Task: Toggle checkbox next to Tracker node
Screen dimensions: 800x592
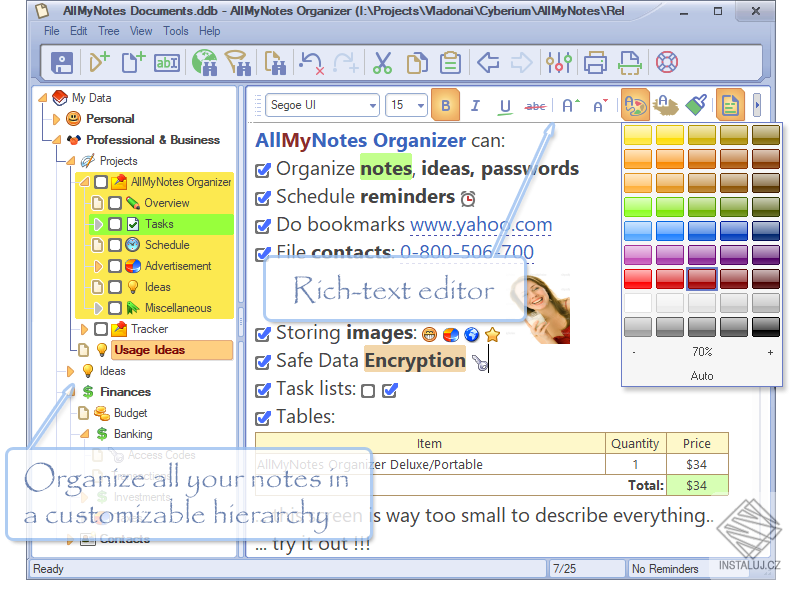Action: pos(101,329)
